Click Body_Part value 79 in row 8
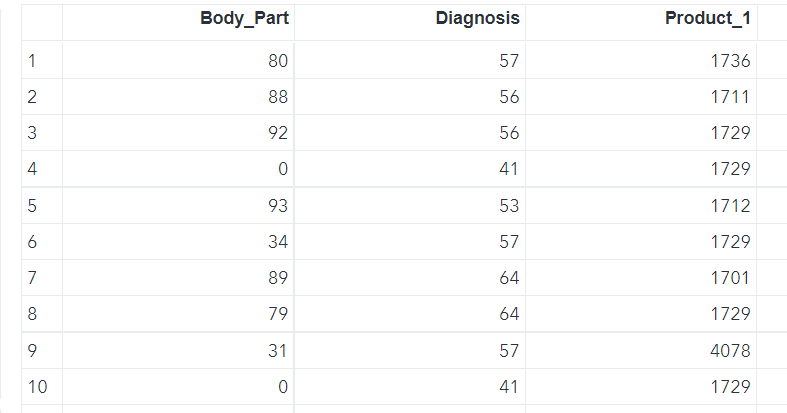 pyautogui.click(x=277, y=314)
